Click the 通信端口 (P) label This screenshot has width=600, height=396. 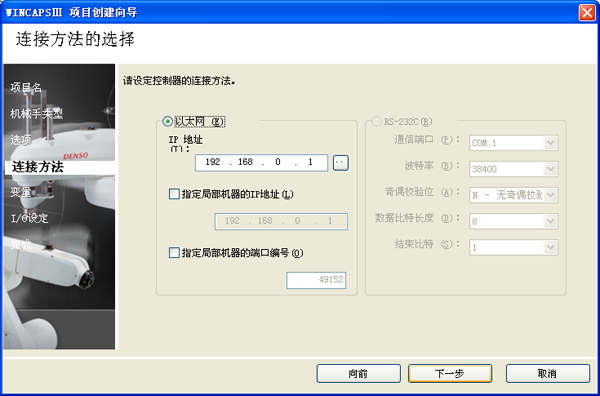(427, 139)
